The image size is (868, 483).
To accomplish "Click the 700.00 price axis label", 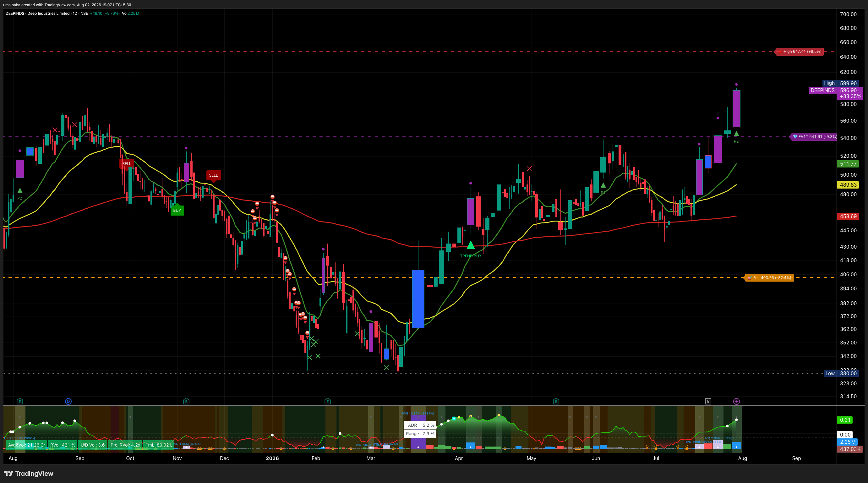I will coord(848,14).
